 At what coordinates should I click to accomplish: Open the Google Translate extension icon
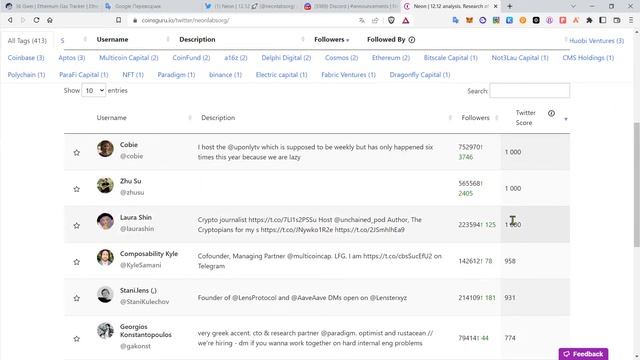coord(456,20)
